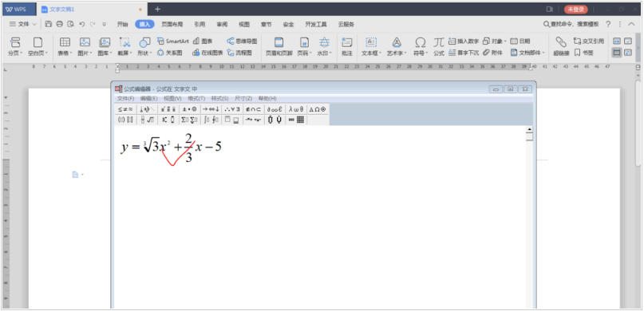Click the 超链接 hyperlink icon
The width and height of the screenshot is (644, 311).
coord(560,46)
